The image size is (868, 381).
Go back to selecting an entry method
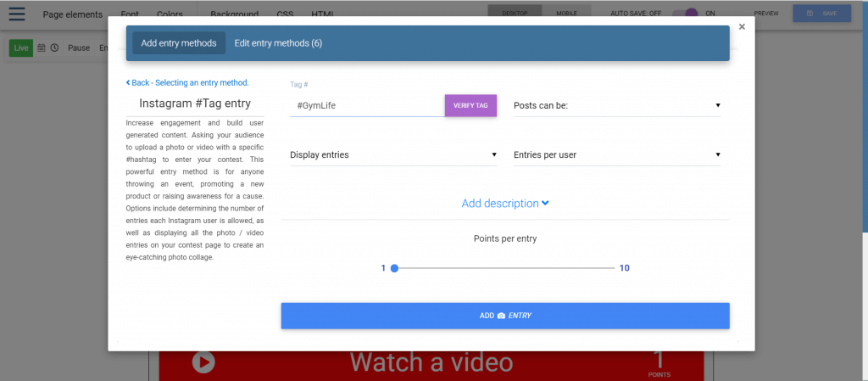pyautogui.click(x=187, y=82)
